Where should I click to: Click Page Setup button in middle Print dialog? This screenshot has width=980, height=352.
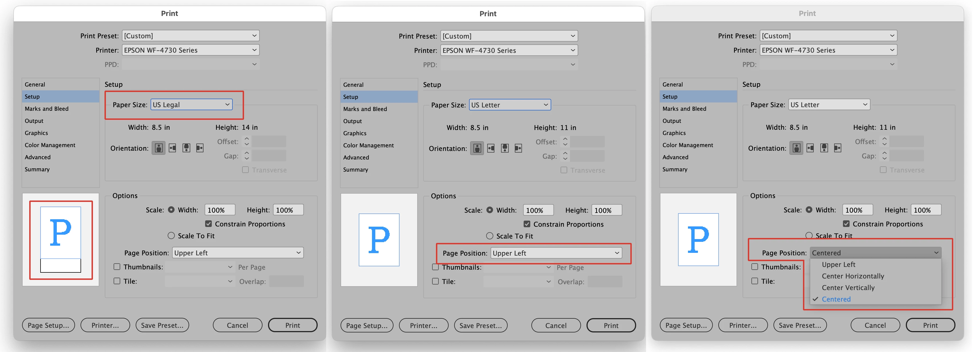(x=367, y=326)
